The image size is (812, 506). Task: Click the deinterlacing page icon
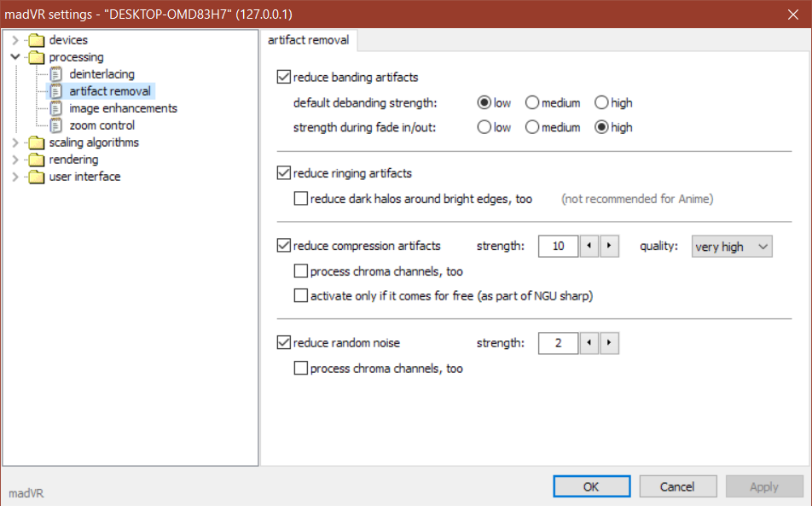point(55,74)
